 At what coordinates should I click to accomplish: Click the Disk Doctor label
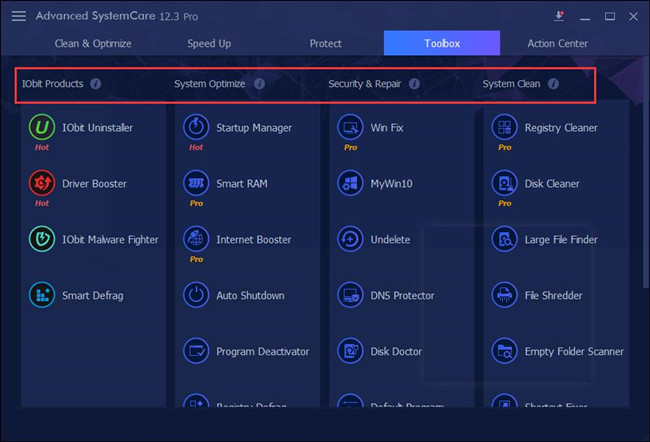[396, 352]
